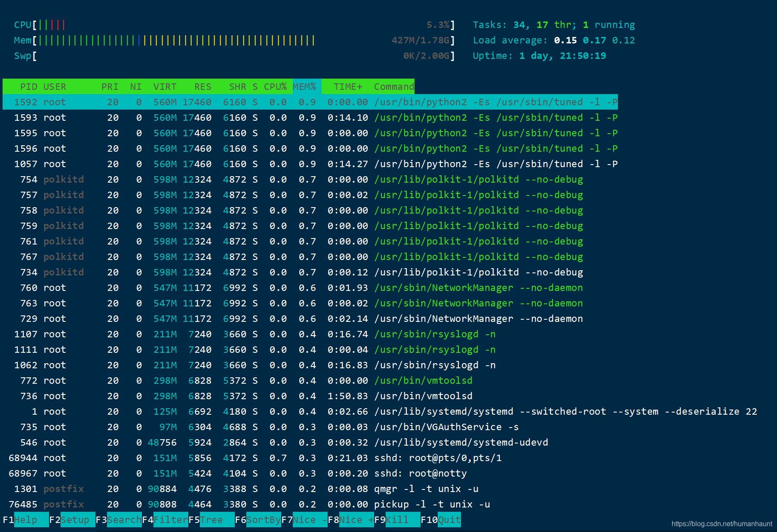Click F10 Quit to exit htop
777x532 pixels.
coord(441,520)
